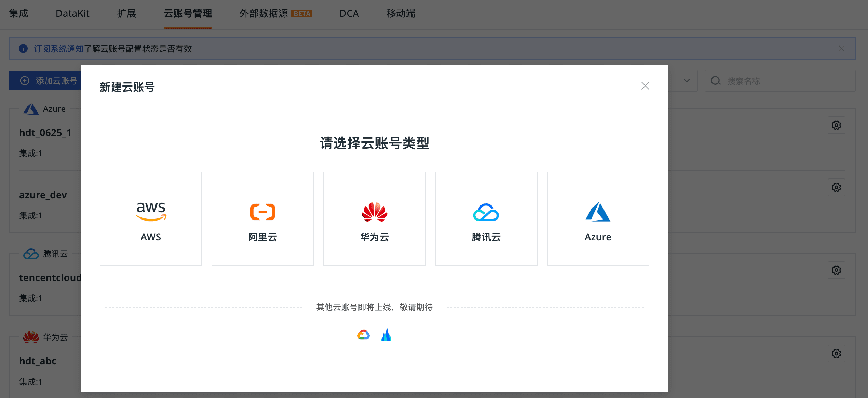Image resolution: width=868 pixels, height=398 pixels.
Task: Click the Huawei red flower logo in dialog
Action: [375, 212]
